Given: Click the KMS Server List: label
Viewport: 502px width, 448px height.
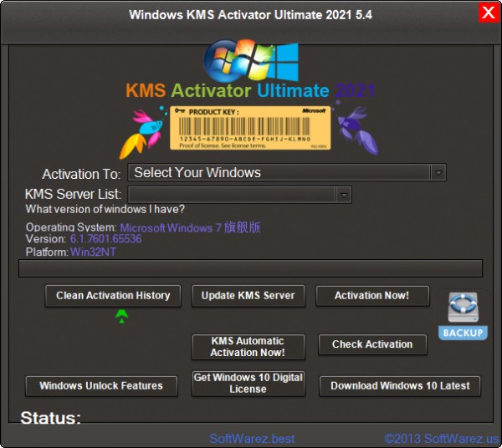Looking at the screenshot, I should 74,194.
